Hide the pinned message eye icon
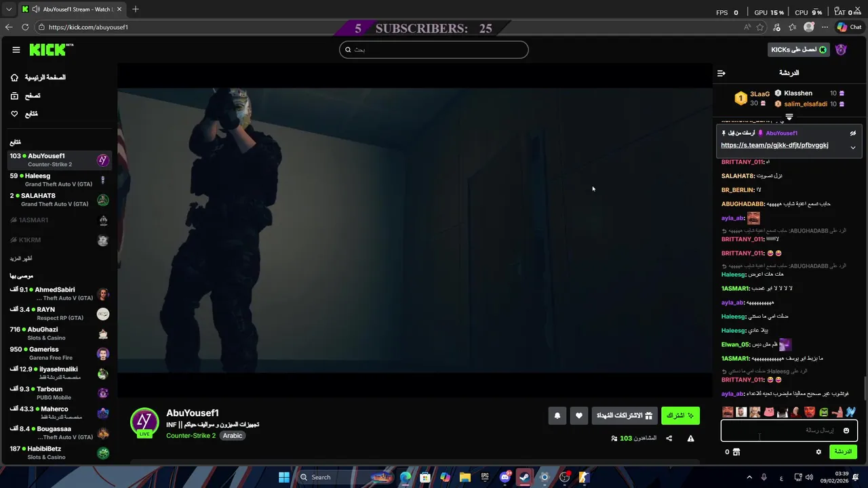The width and height of the screenshot is (868, 488). [x=853, y=134]
